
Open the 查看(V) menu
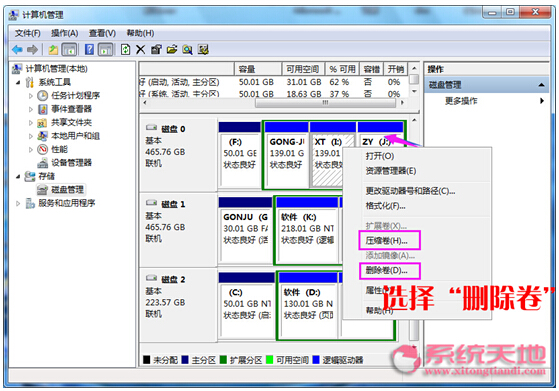point(102,33)
